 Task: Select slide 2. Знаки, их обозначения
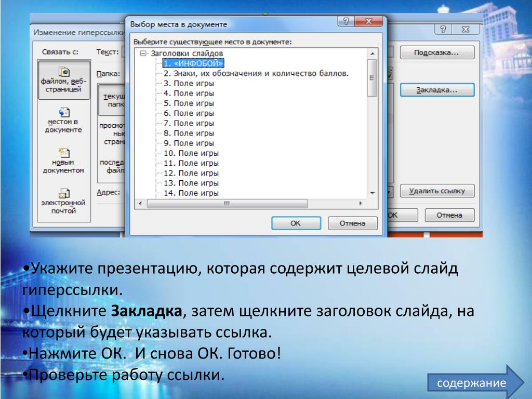[256, 73]
